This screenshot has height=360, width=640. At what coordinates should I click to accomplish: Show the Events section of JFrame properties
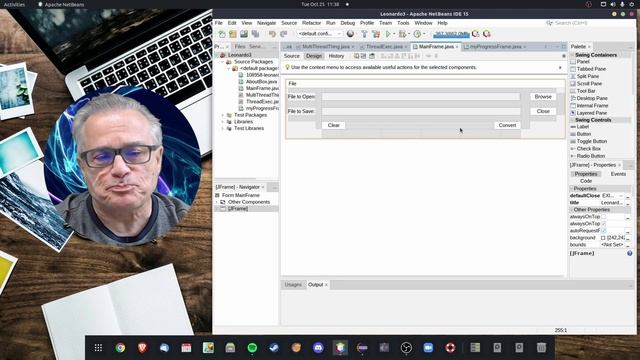click(618, 174)
